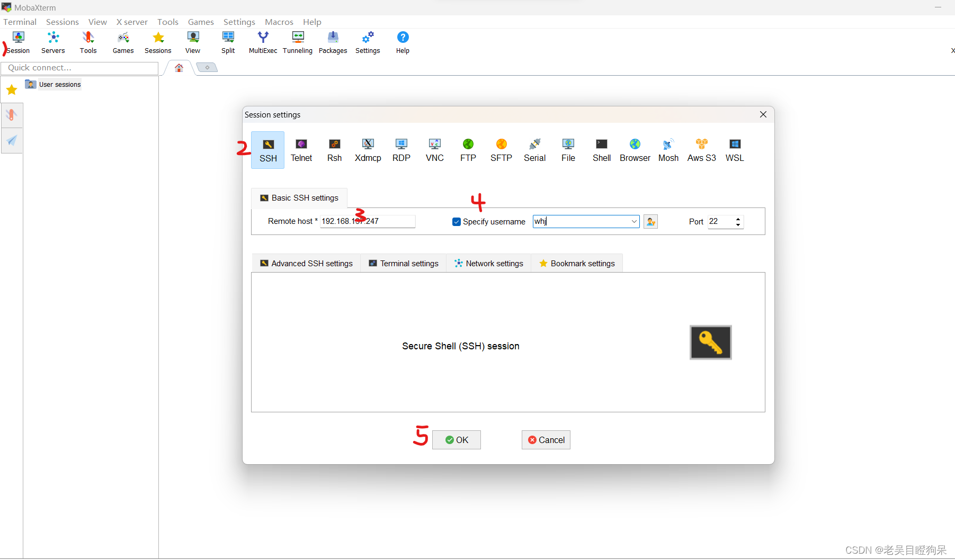Expand the username dropdown arrow

point(634,222)
